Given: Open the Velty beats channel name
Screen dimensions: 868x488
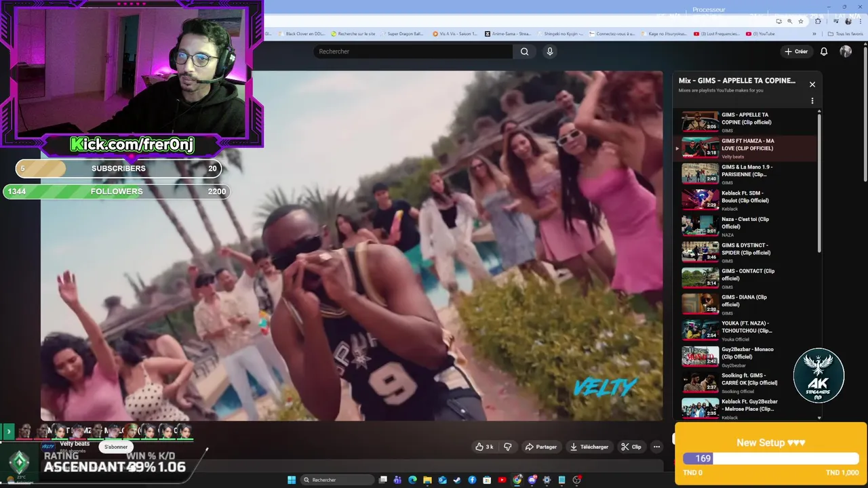Looking at the screenshot, I should point(75,444).
